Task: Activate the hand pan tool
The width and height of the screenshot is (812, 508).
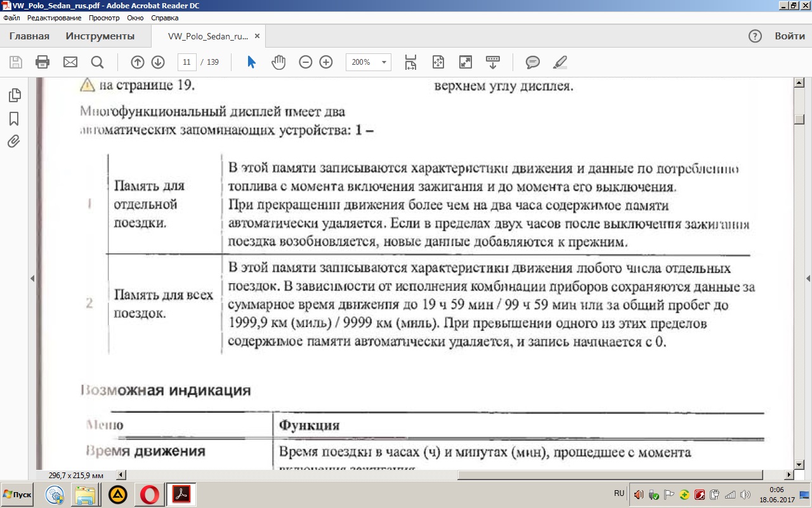Action: [278, 62]
